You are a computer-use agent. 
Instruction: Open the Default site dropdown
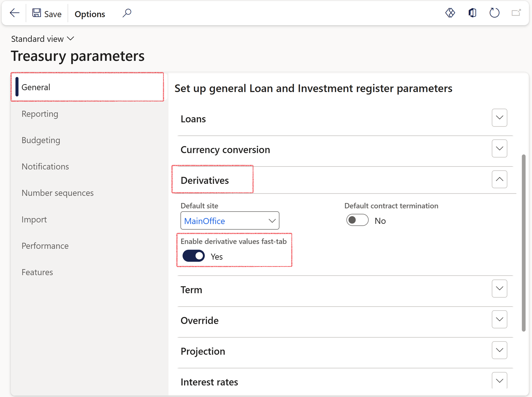coord(272,221)
